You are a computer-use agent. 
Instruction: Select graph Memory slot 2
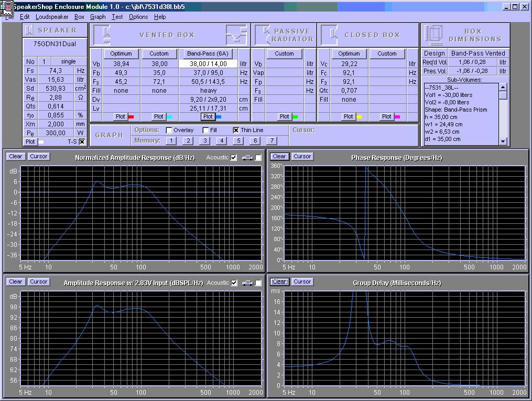(x=188, y=141)
